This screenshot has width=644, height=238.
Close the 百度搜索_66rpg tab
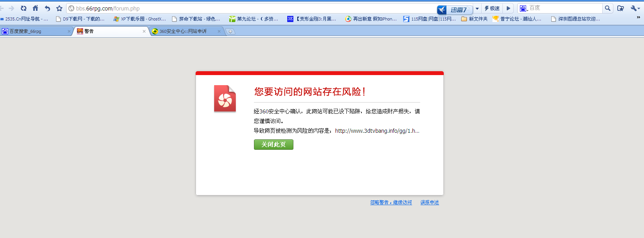click(x=69, y=31)
